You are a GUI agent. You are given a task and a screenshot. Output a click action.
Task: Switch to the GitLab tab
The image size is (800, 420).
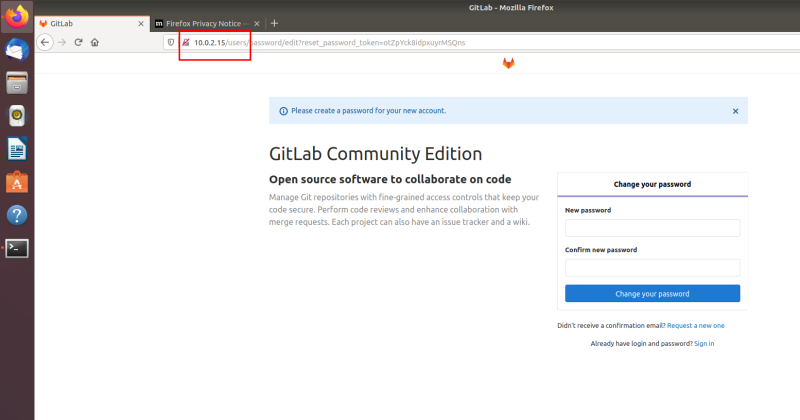click(92, 23)
